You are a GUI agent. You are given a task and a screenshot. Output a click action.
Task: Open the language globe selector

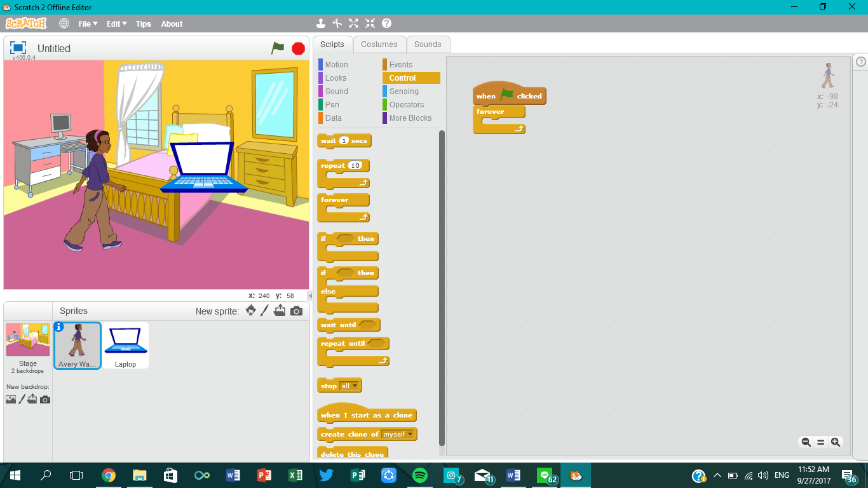click(64, 24)
